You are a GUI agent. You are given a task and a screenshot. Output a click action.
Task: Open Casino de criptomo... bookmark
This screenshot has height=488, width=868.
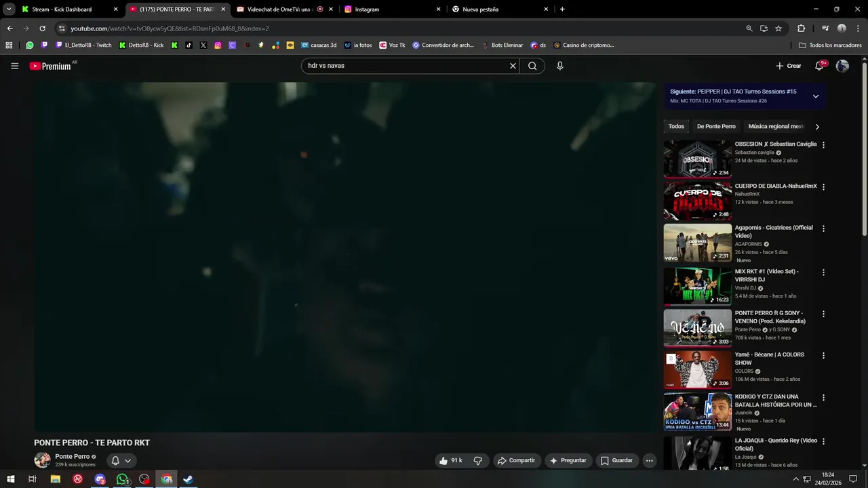(x=584, y=45)
